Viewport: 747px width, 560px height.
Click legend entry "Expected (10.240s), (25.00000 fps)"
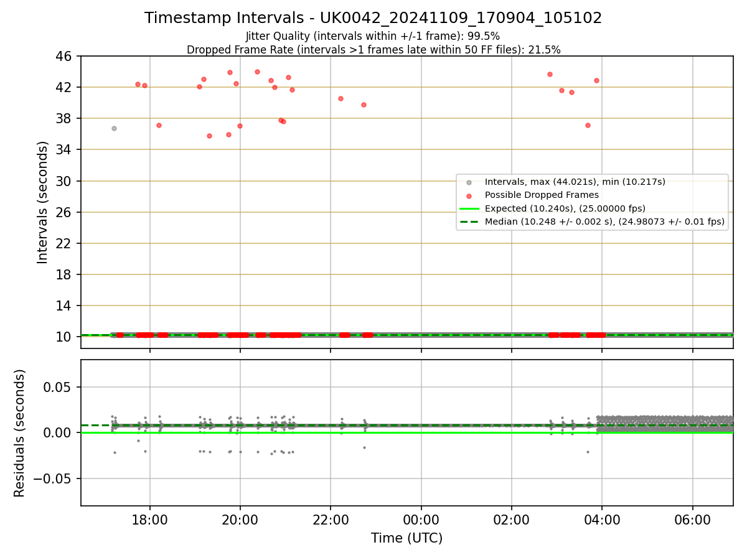point(565,208)
